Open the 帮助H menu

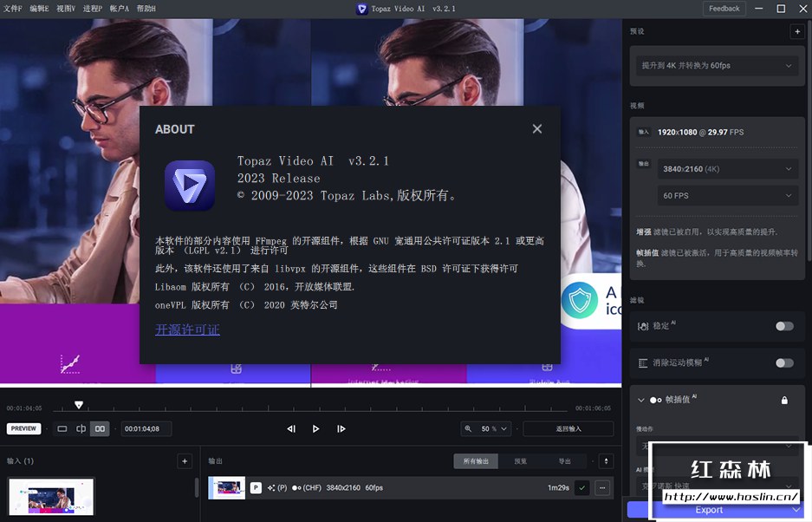pyautogui.click(x=146, y=9)
